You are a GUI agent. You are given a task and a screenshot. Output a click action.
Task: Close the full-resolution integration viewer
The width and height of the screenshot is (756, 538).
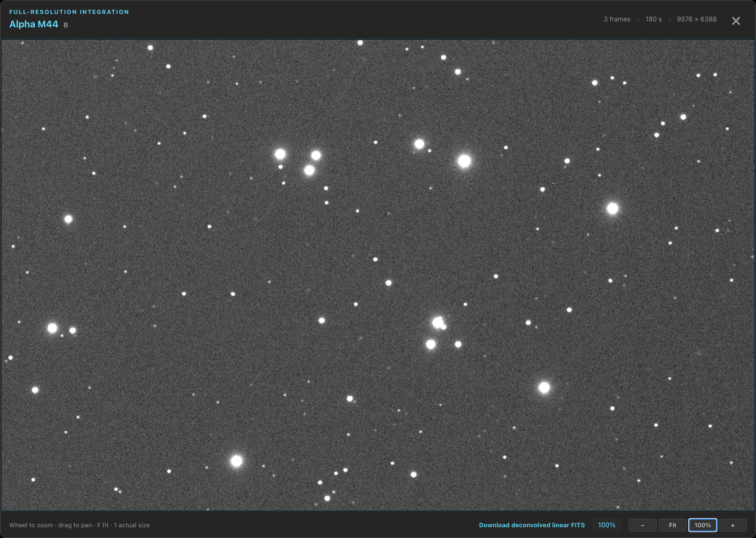[736, 21]
